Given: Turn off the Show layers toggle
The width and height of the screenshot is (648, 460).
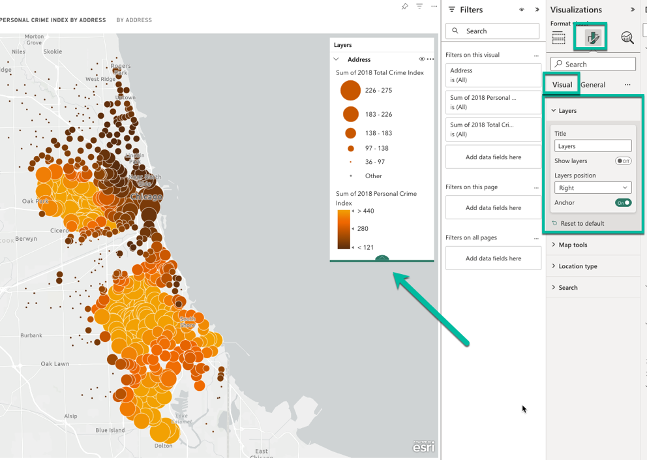Looking at the screenshot, I should [x=623, y=160].
